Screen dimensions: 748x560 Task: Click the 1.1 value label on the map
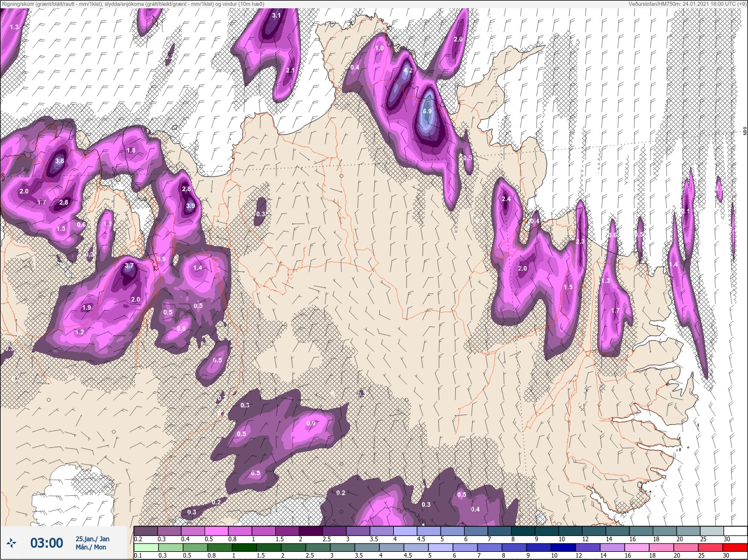coord(107,224)
